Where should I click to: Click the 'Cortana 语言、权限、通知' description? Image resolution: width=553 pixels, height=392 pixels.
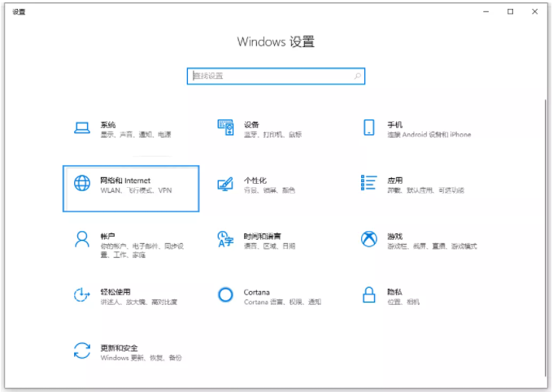pos(282,302)
